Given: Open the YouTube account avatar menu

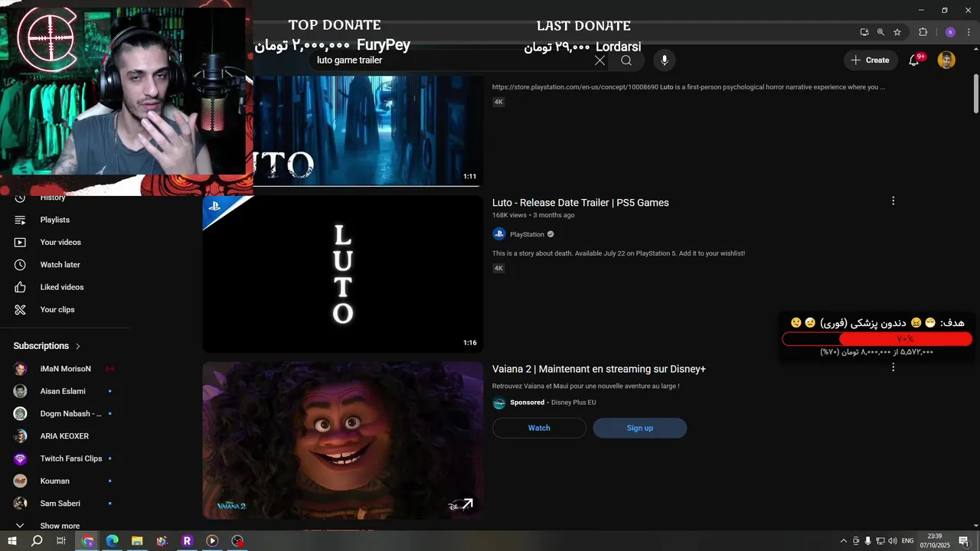Looking at the screenshot, I should pyautogui.click(x=947, y=60).
